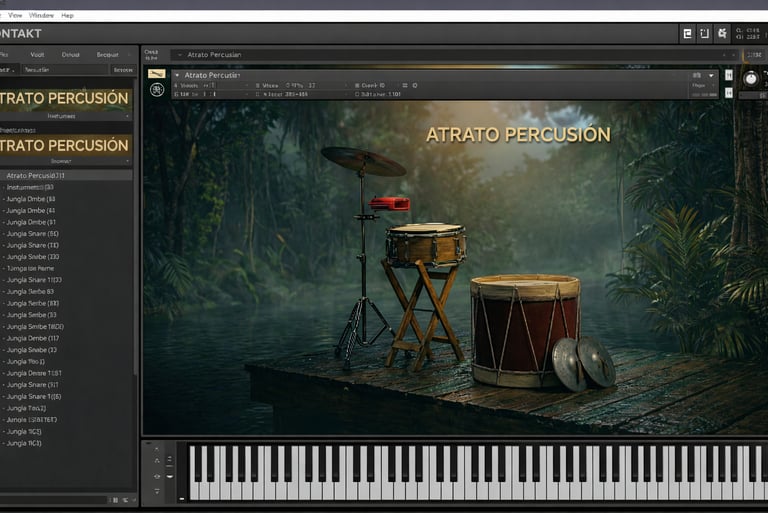768x513 pixels.
Task: Click the second icon left of keyboard
Action: coord(157,461)
